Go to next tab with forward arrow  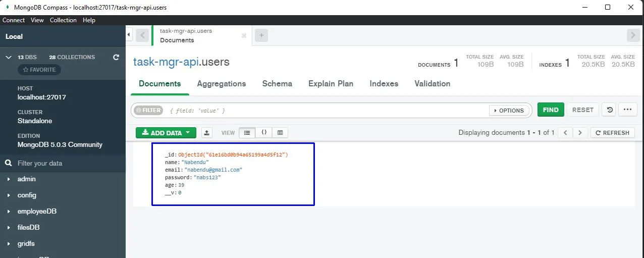point(633,35)
